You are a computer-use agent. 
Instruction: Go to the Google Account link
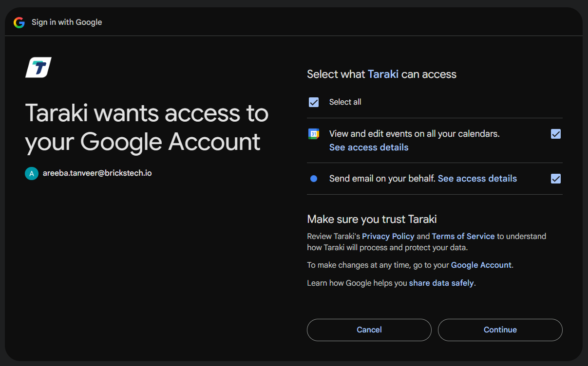pos(481,265)
